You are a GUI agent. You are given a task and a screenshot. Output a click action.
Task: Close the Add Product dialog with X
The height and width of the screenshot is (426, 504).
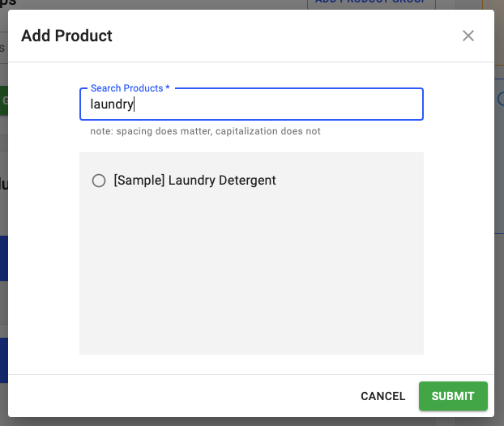click(x=468, y=36)
